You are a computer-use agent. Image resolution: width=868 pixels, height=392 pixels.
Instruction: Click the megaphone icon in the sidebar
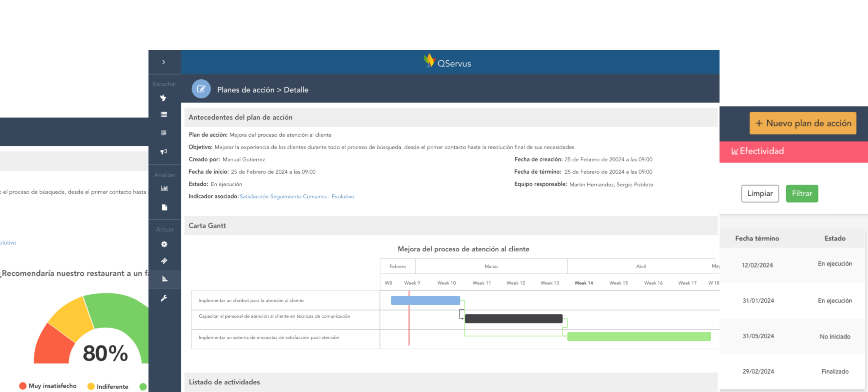pos(164,152)
